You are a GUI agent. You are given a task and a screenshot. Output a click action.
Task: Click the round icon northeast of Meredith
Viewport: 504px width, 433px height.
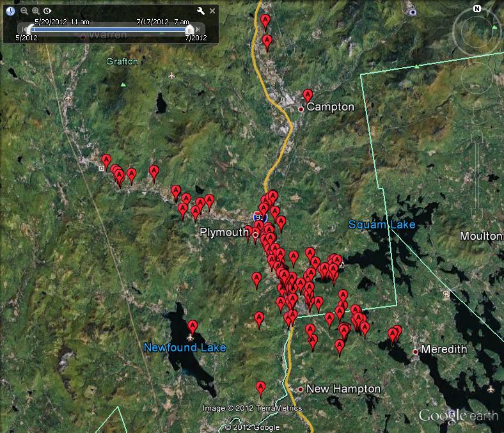click(446, 294)
